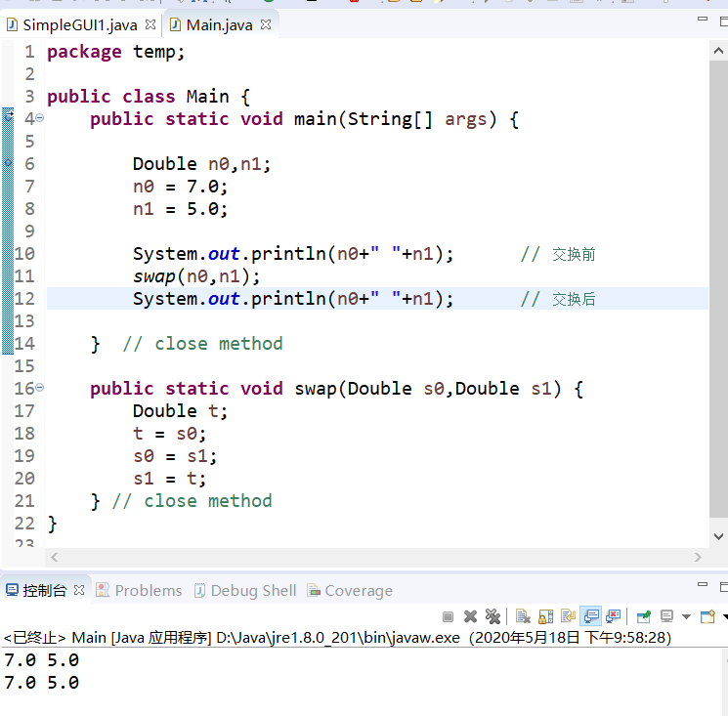Click the console monitor icon beside 控制台

[12, 590]
